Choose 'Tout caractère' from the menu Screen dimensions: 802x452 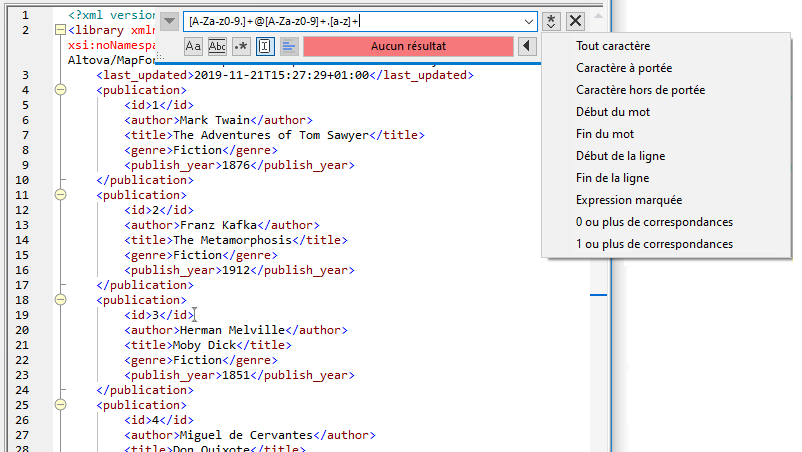pos(613,46)
